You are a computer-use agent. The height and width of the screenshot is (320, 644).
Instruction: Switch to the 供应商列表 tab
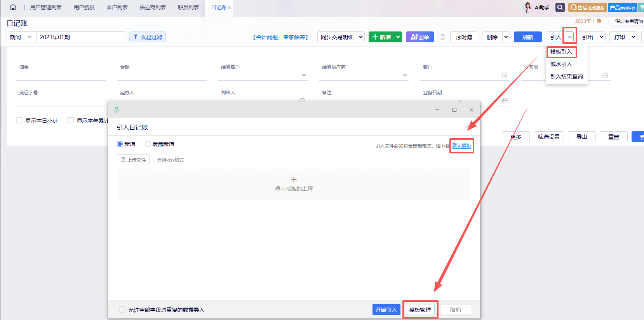[153, 7]
